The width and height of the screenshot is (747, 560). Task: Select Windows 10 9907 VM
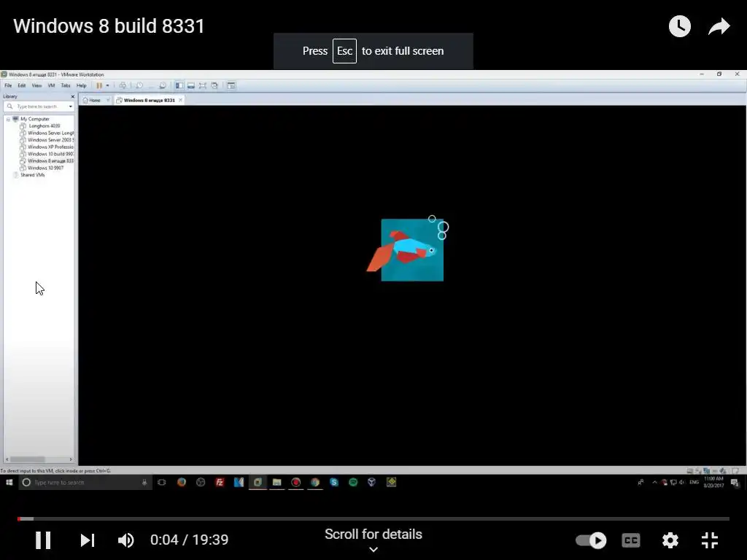(x=42, y=168)
